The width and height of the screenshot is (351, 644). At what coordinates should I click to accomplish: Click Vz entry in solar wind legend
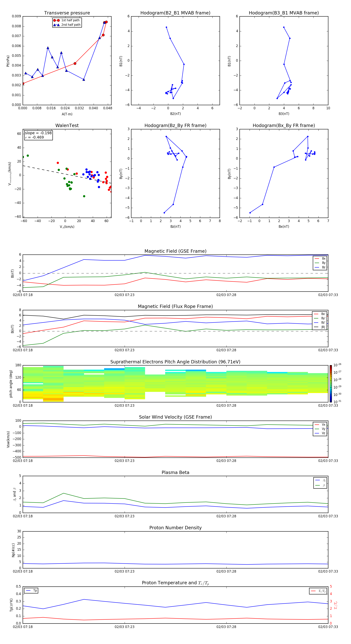coord(320,433)
